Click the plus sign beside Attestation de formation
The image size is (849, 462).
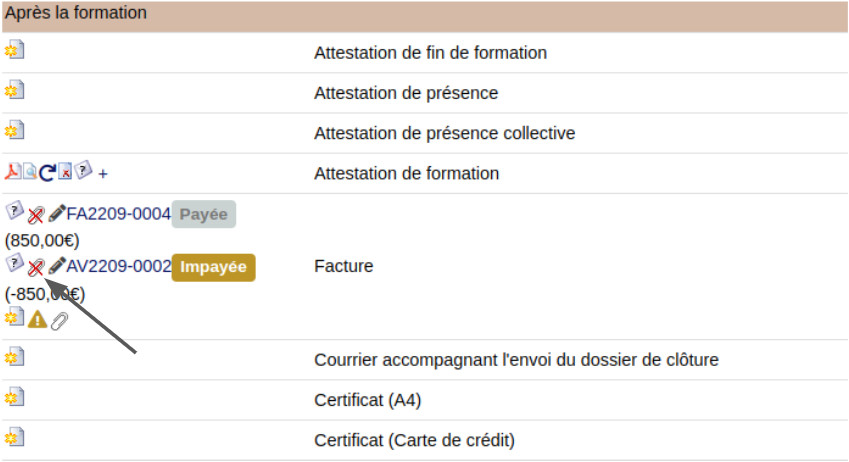[103, 174]
